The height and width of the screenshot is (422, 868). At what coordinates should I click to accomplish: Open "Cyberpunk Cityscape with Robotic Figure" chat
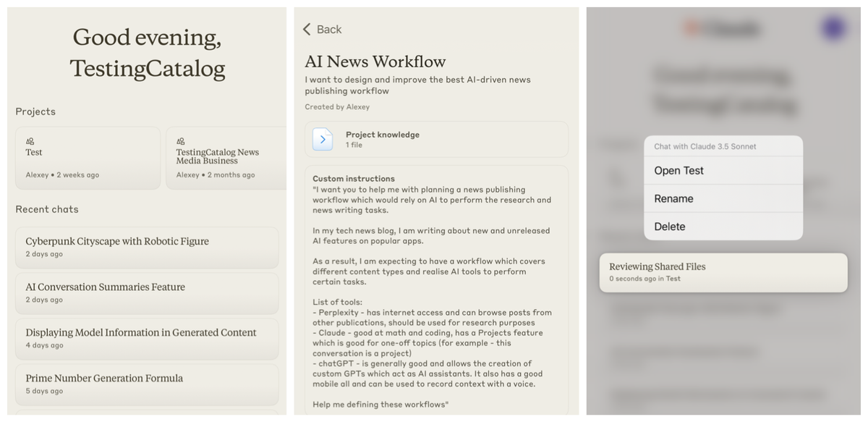pos(147,246)
